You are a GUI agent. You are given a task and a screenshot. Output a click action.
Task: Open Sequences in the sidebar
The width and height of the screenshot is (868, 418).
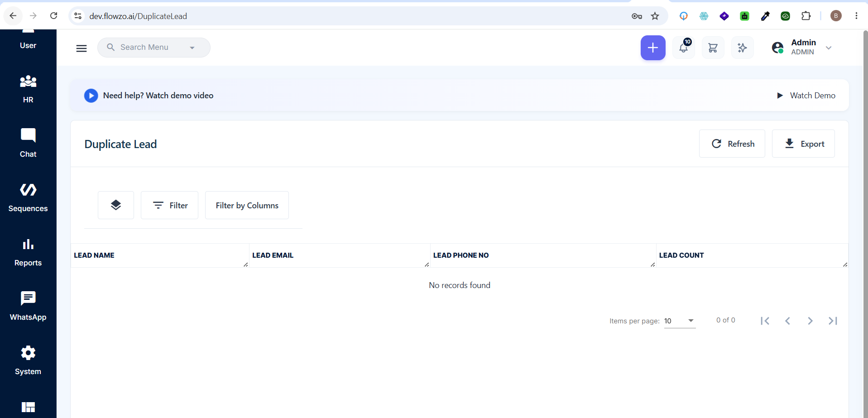(x=28, y=197)
